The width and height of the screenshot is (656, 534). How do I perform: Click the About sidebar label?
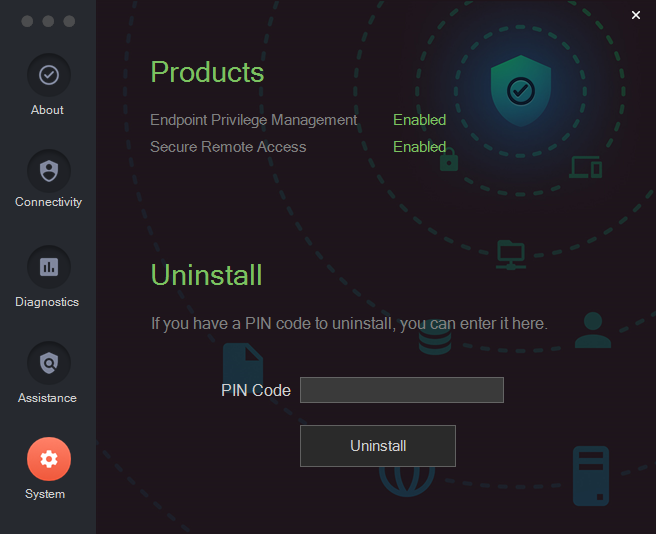pos(47,110)
